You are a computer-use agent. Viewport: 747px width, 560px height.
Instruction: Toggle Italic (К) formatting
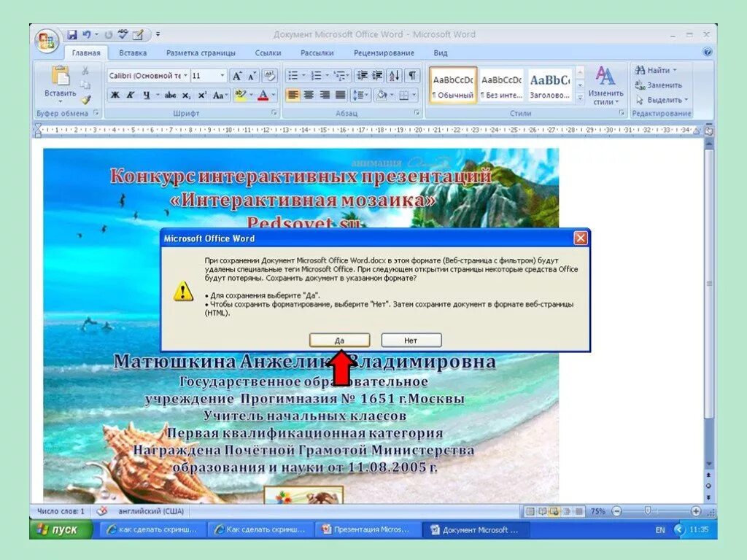[x=130, y=96]
